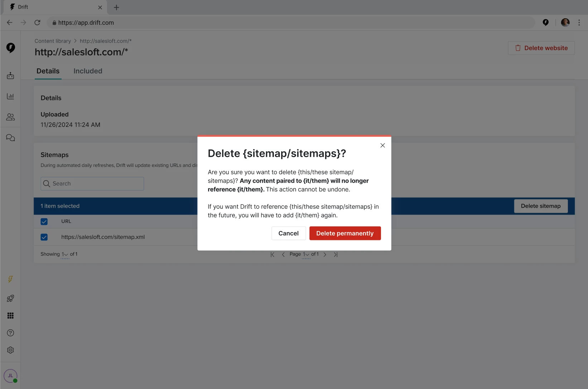Open the conversations chat bubbles icon
588x389 pixels.
[10, 138]
